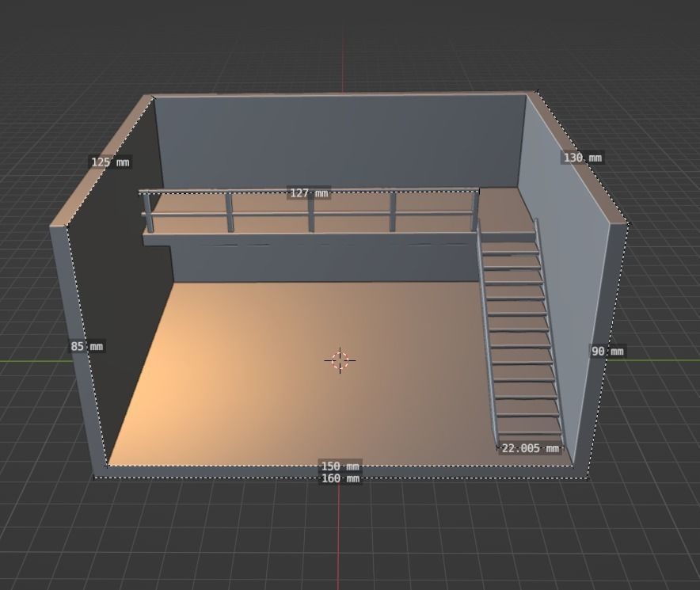Click the 150 mm inner width label
The image size is (700, 590).
[x=340, y=466]
